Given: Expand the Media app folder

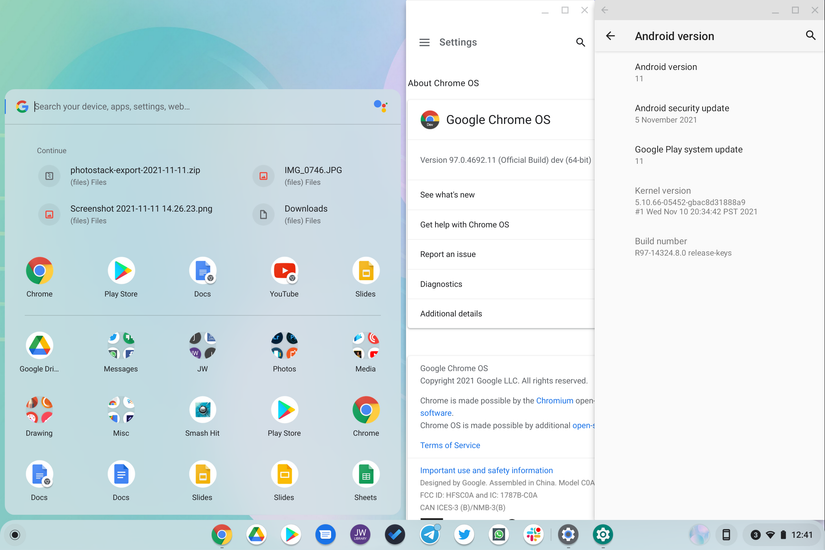Looking at the screenshot, I should [365, 346].
